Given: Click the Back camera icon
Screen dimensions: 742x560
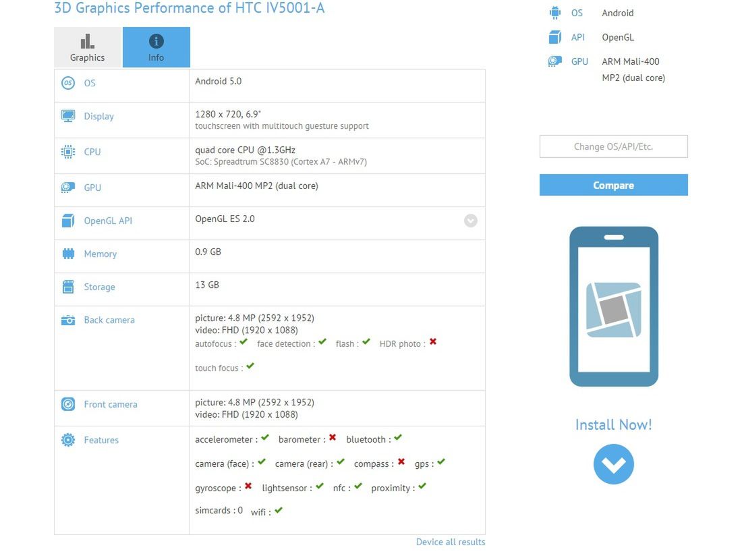Looking at the screenshot, I should pyautogui.click(x=68, y=320).
